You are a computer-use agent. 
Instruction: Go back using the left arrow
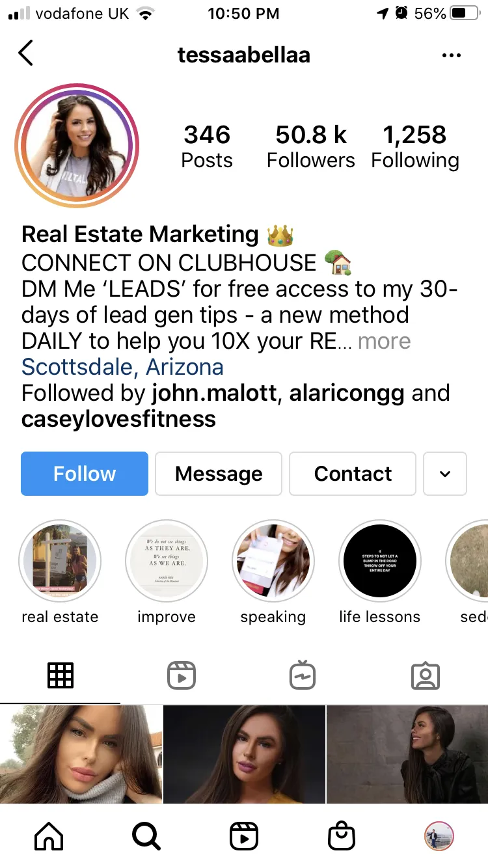25,53
